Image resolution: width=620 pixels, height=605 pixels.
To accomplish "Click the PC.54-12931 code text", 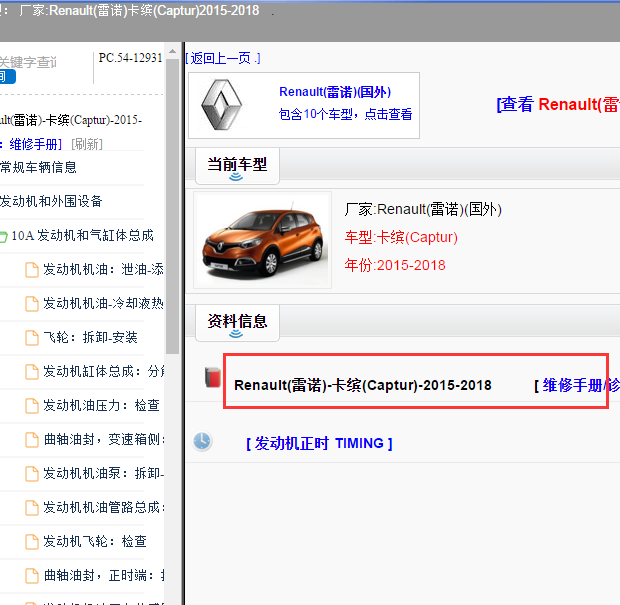I will 130,58.
